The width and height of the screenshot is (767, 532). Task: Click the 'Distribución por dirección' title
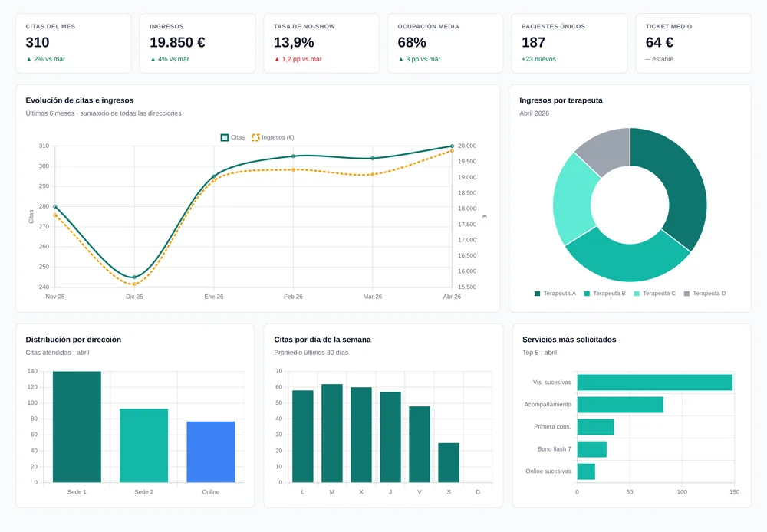click(74, 340)
